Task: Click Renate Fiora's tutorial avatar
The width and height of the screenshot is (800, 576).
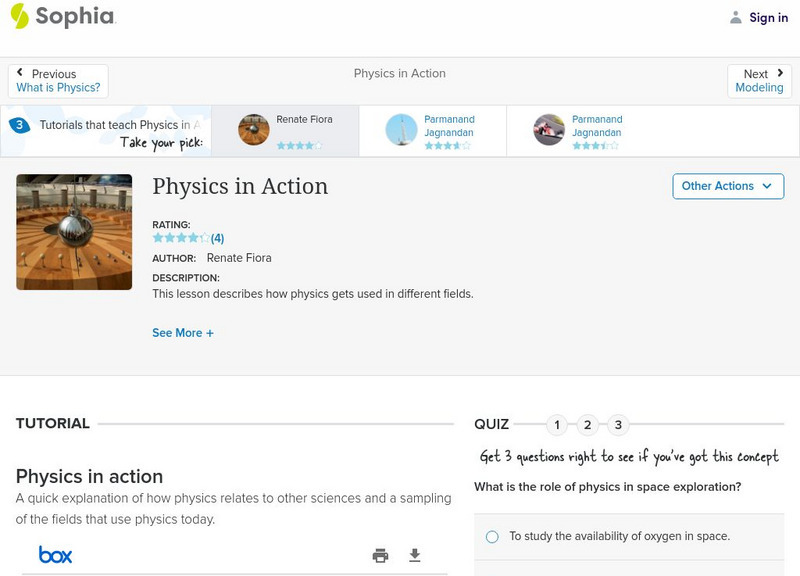Action: coord(254,130)
